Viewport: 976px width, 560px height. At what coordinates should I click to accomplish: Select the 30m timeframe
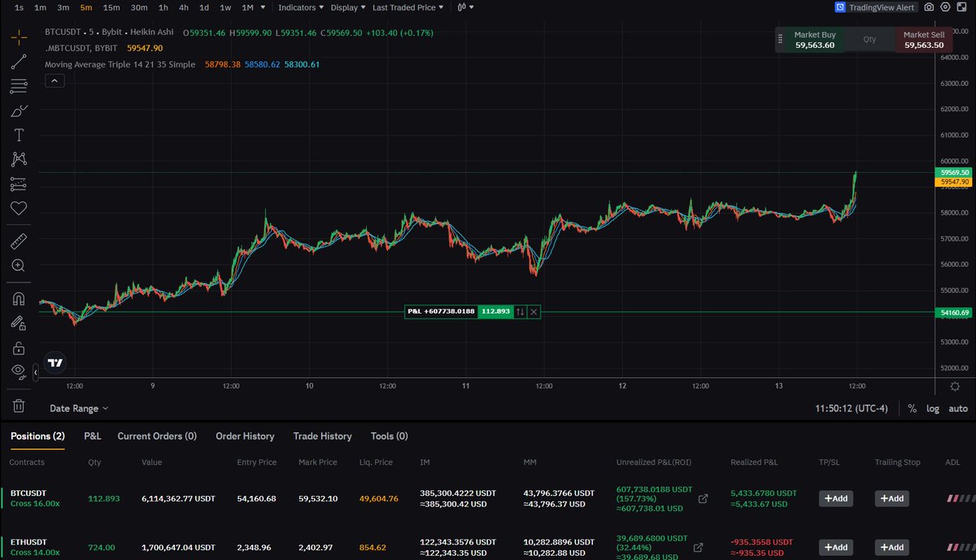(139, 7)
